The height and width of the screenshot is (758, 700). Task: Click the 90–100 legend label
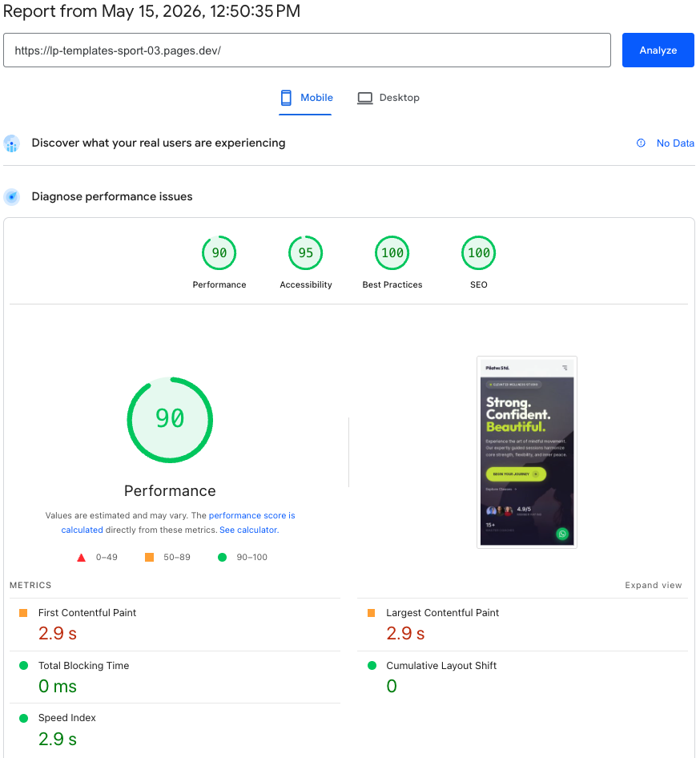click(x=251, y=557)
